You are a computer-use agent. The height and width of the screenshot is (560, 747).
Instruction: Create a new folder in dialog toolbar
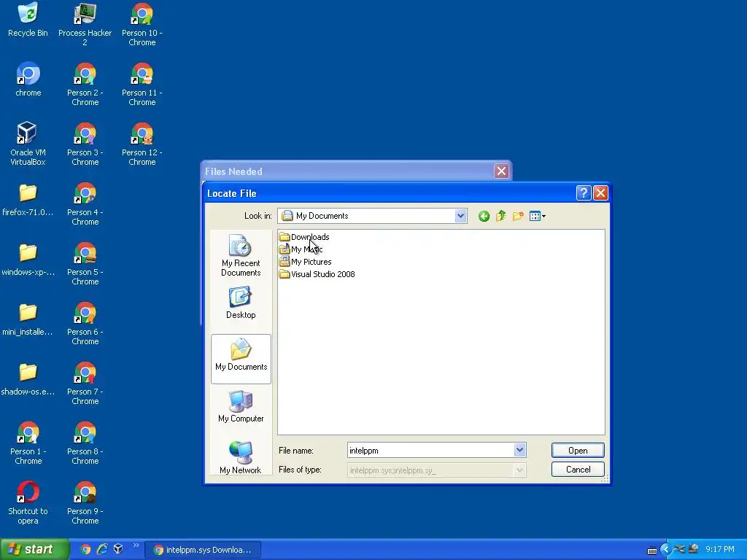coord(518,216)
